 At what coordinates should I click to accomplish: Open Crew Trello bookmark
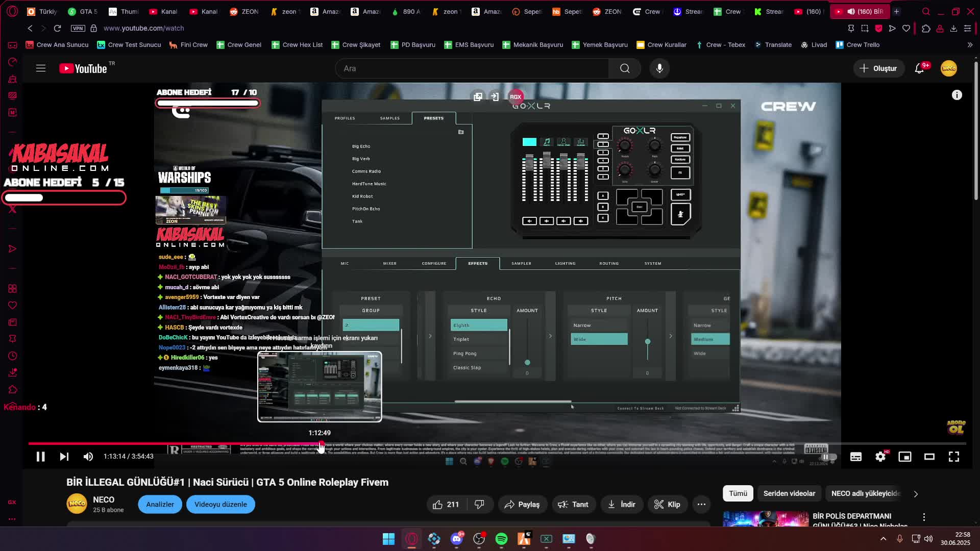coord(857,45)
